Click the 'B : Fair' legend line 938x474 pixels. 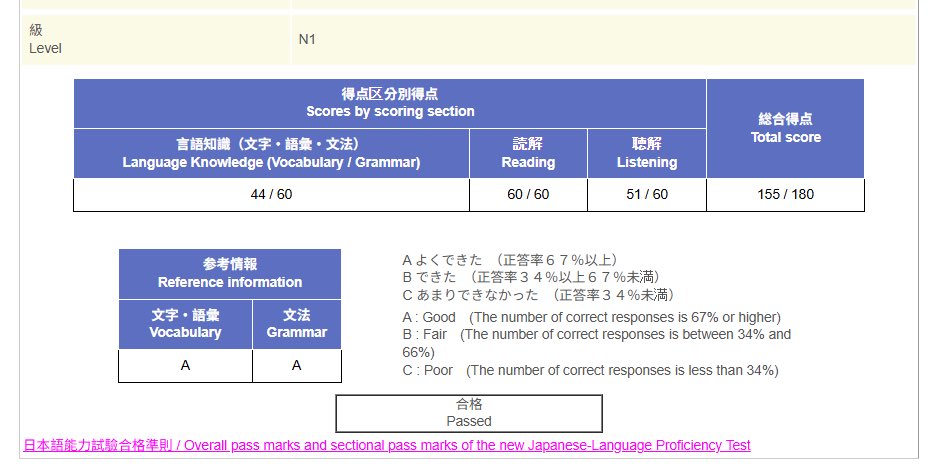click(x=596, y=343)
